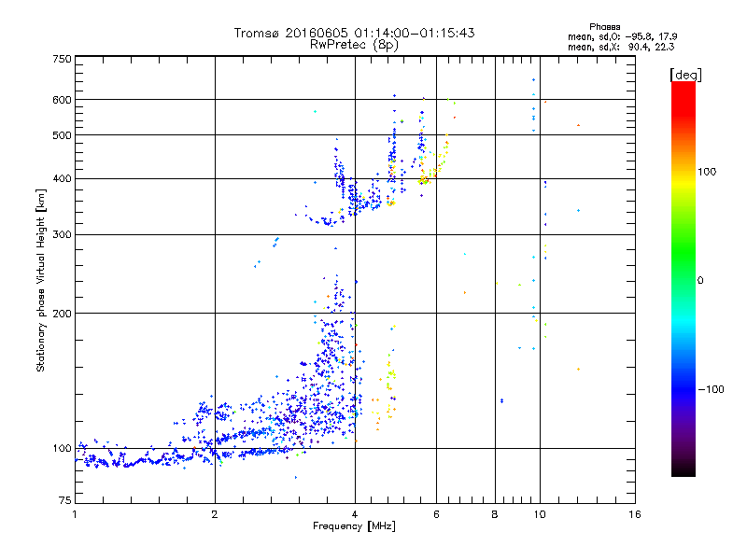Click the Frequency [MHz] x-axis label
Viewport: 747px width, 560px height.
354,527
